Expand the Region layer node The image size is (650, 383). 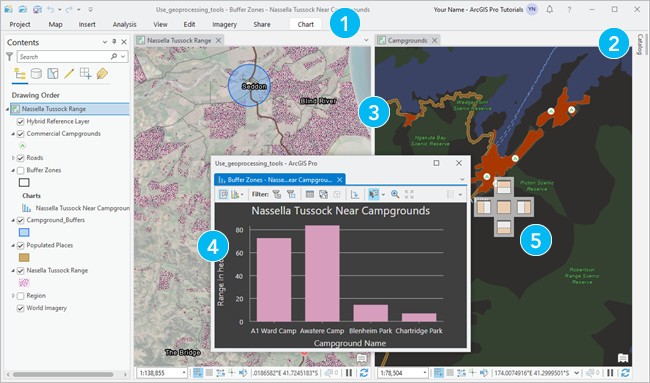[13, 296]
